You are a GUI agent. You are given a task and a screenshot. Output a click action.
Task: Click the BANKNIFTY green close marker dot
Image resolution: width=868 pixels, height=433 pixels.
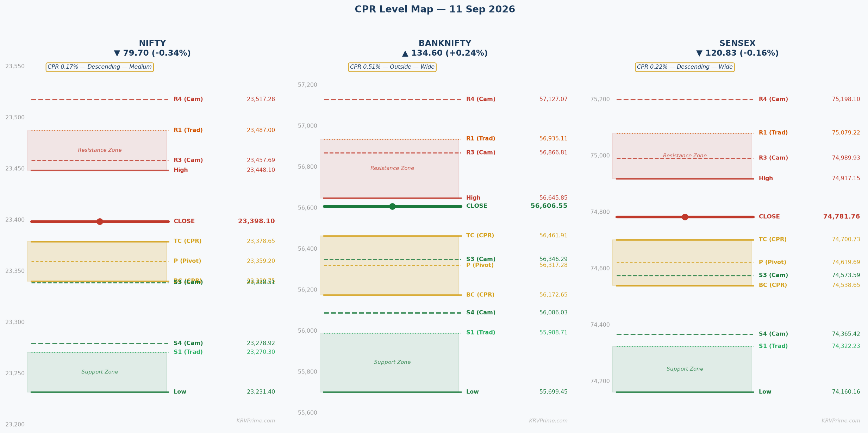(x=392, y=206)
